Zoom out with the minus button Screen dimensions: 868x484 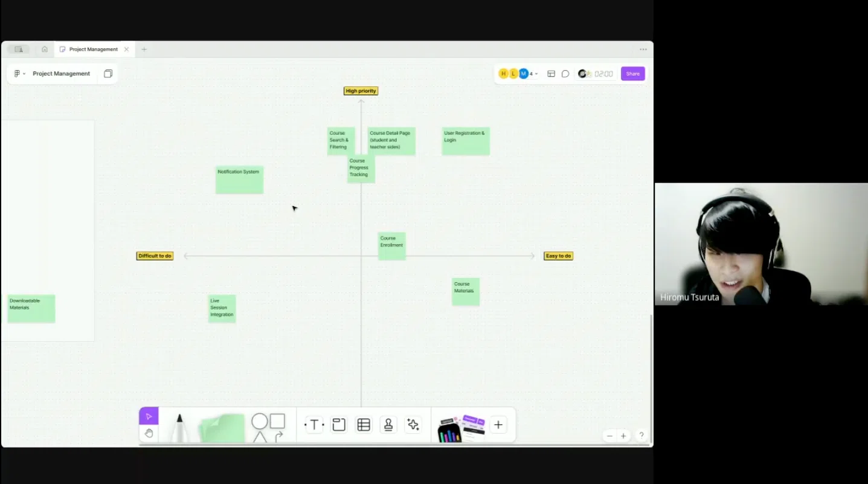(x=609, y=436)
